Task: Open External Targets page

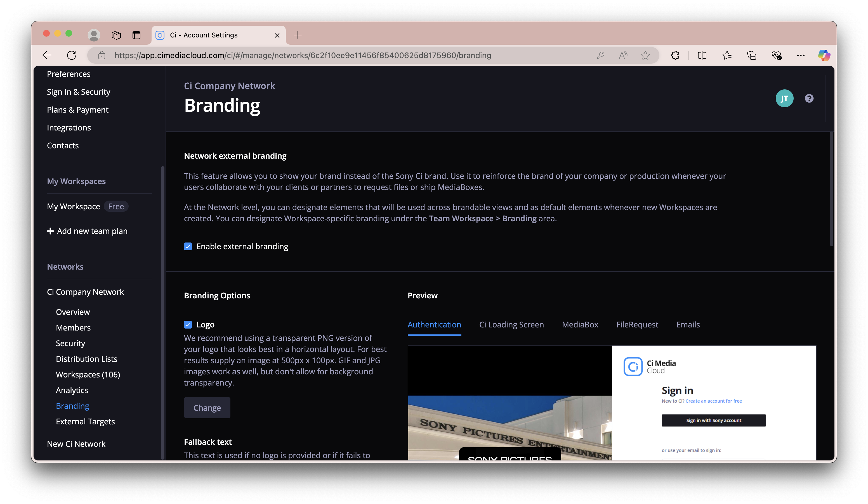Action: click(x=85, y=421)
